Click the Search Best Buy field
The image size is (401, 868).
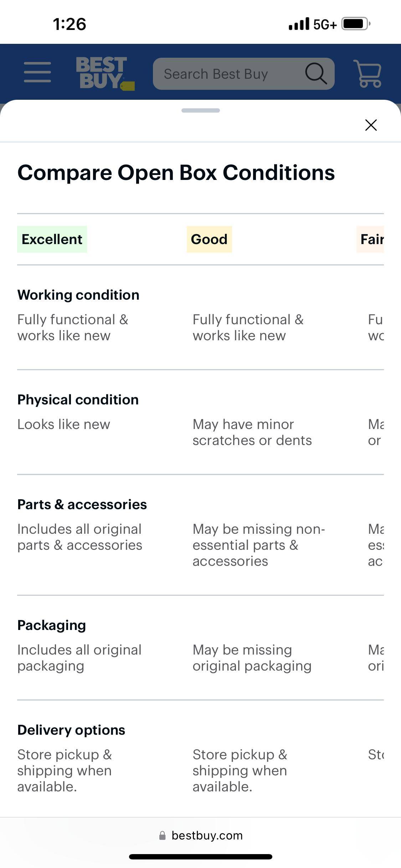click(228, 74)
